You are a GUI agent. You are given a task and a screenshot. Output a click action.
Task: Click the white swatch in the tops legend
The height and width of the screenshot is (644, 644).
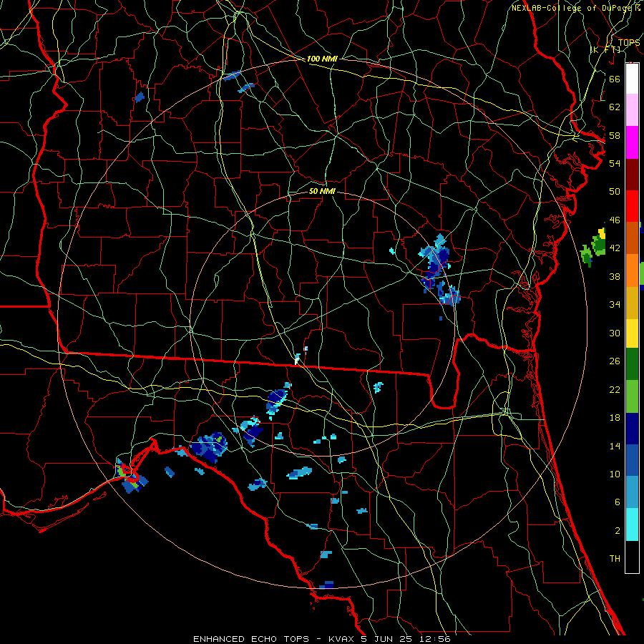point(632,79)
